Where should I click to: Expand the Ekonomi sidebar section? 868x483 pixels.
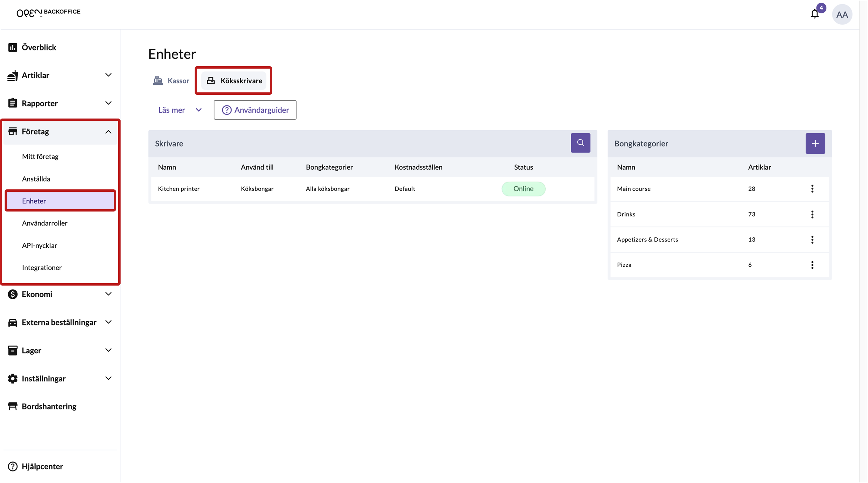click(x=108, y=294)
